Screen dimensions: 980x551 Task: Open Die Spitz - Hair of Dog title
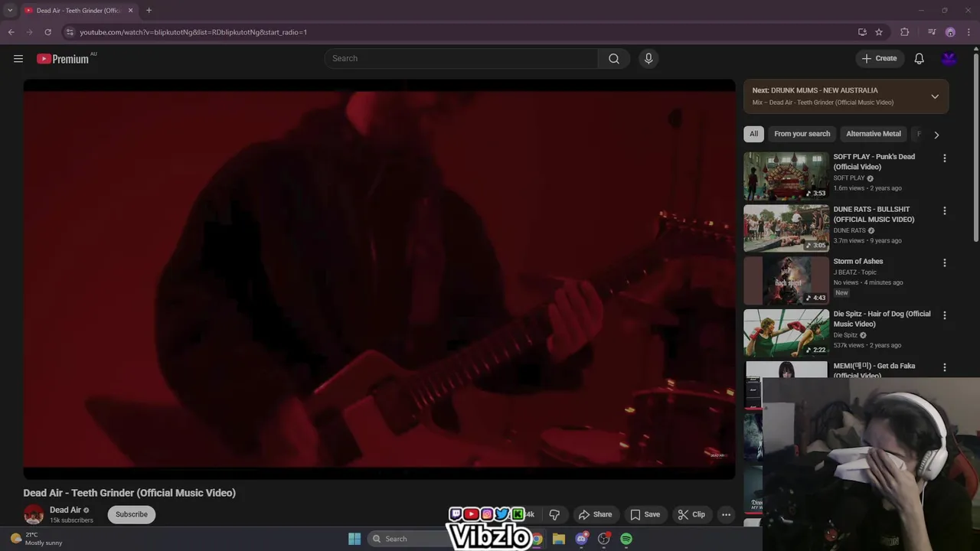coord(882,319)
